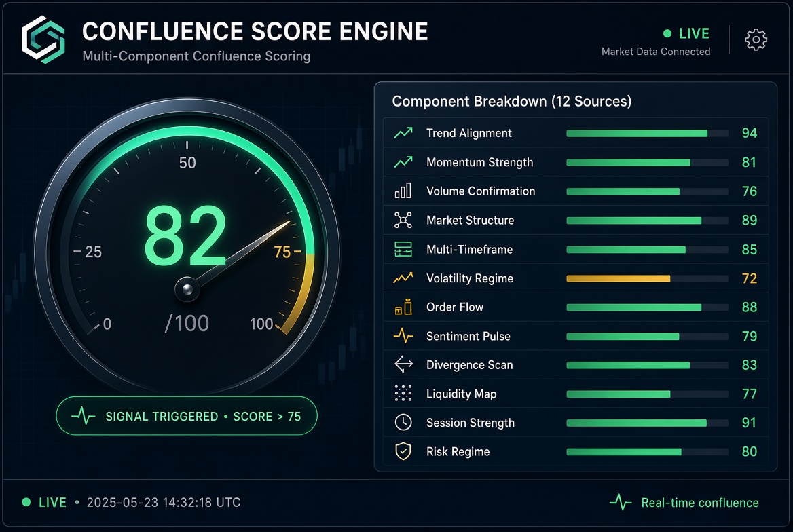Click the Confluence Score Engine hexagon logo

click(43, 40)
